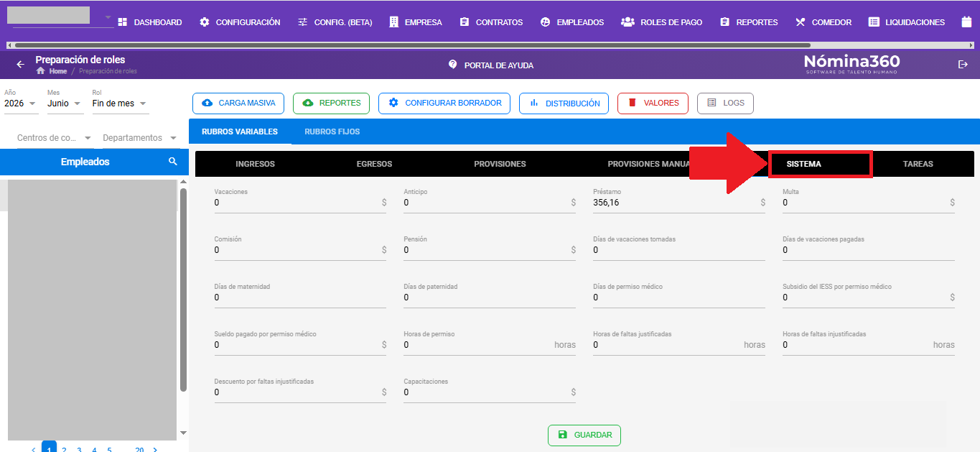Viewport: 980px width, 452px height.
Task: Switch to the Egresos tab
Action: pyautogui.click(x=374, y=164)
